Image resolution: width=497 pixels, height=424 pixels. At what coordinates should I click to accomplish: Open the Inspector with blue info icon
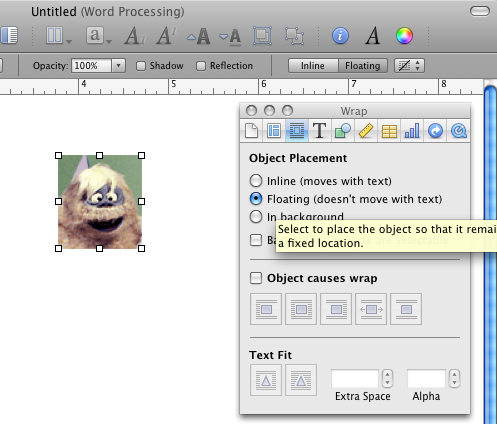(340, 36)
